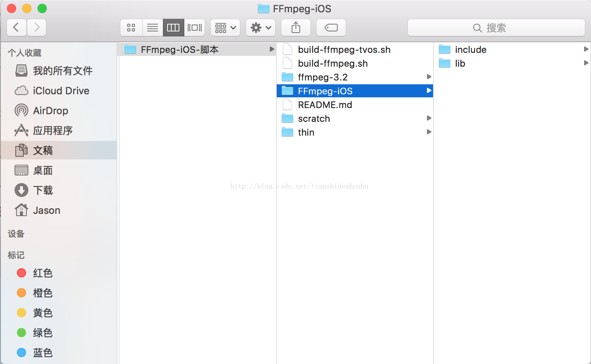Open the gear action menu
Screen dimensions: 591x364
261,28
